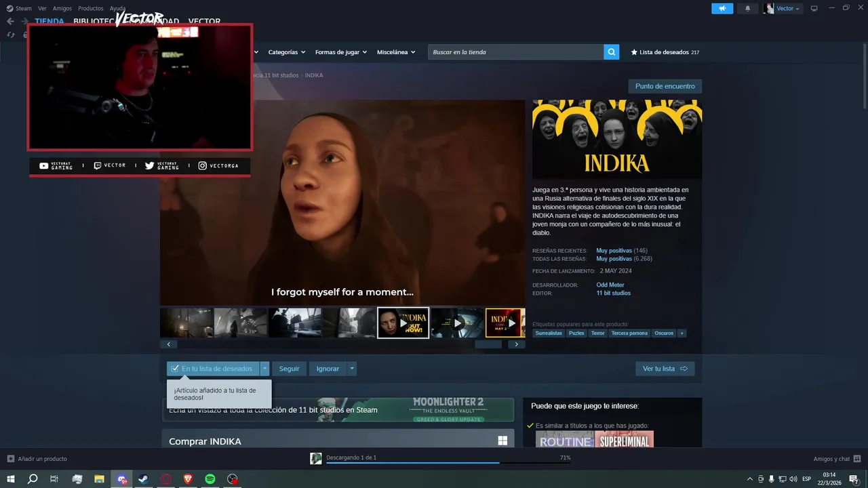Select the Oscuros tag
This screenshot has width=868, height=488.
click(x=664, y=333)
